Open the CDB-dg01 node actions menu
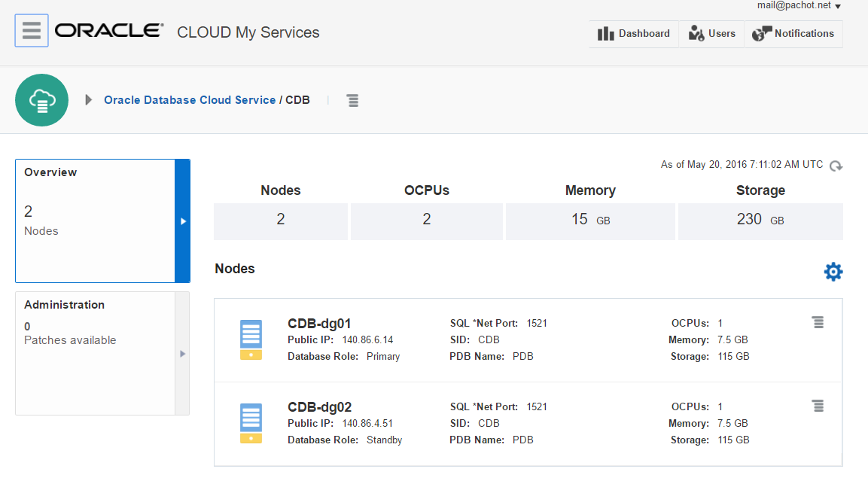Screen dimensions: 868x484 818,322
